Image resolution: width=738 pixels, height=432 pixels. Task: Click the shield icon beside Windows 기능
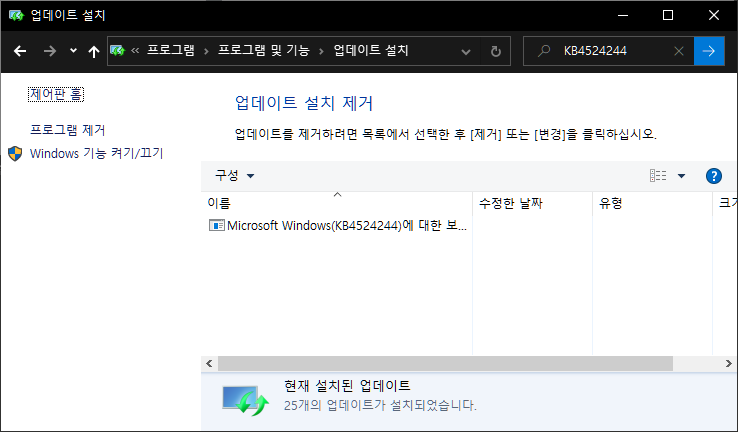15,153
